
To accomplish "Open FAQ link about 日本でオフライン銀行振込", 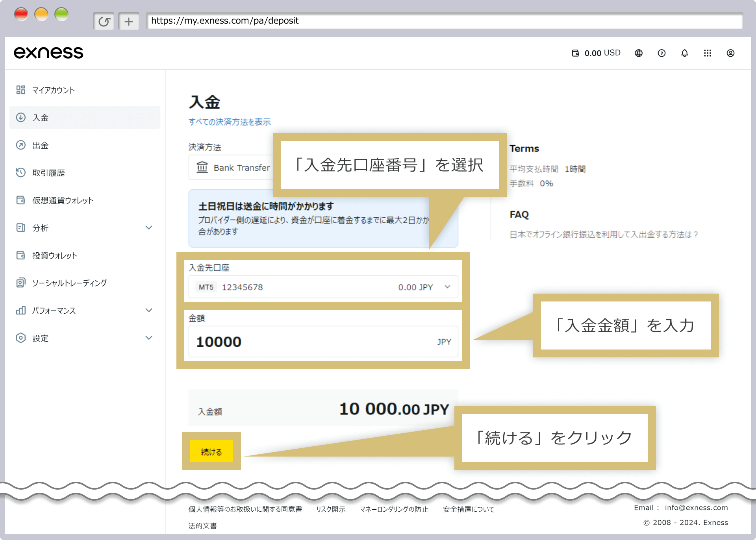I will pos(604,235).
